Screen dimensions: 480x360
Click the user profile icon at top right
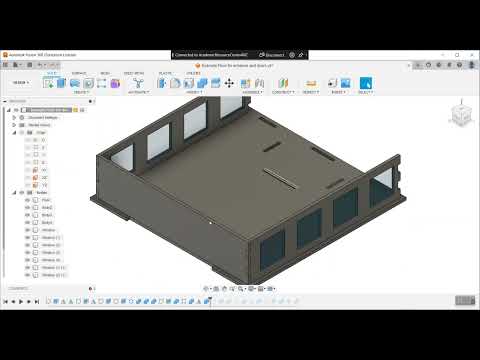pos(471,65)
